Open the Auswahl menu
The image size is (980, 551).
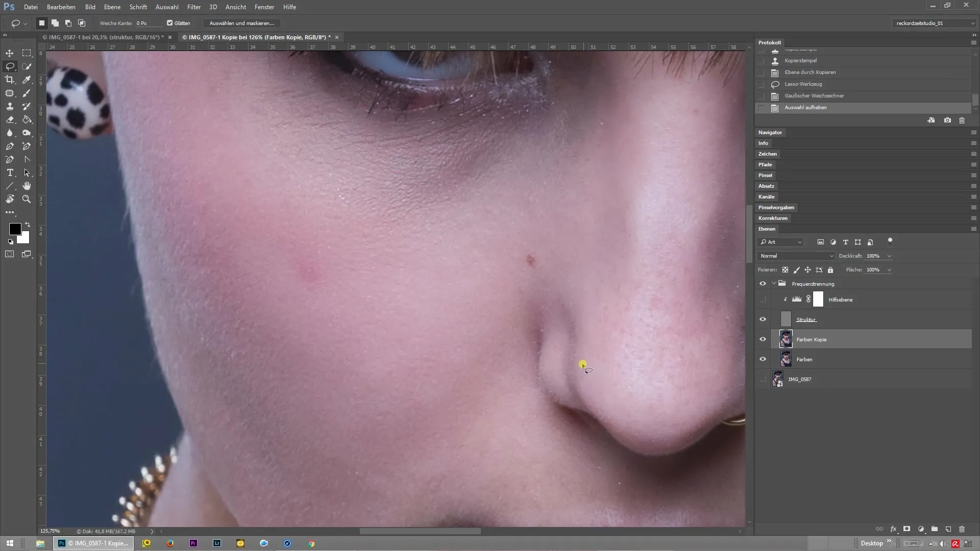click(x=167, y=7)
